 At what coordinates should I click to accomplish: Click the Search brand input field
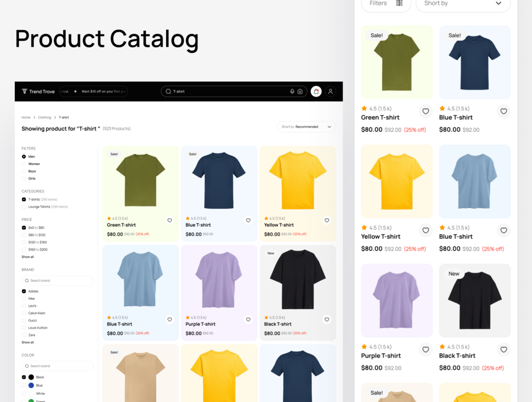(57, 281)
